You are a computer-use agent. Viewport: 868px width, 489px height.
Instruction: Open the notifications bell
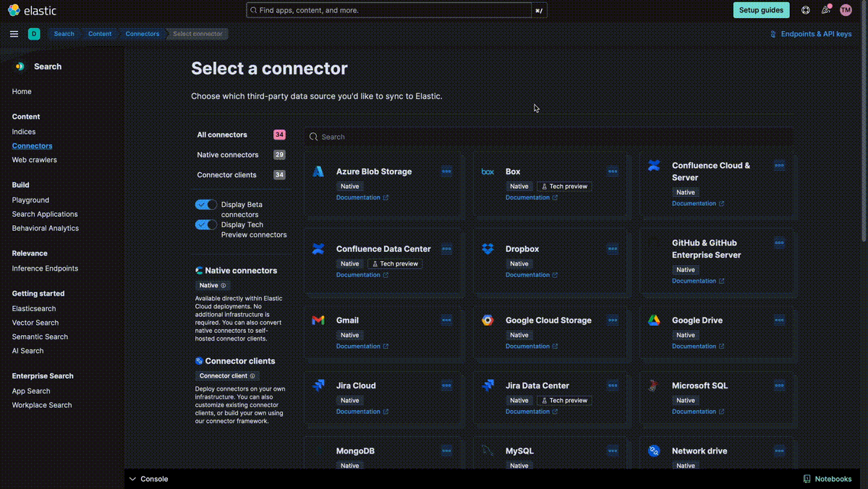pyautogui.click(x=825, y=10)
